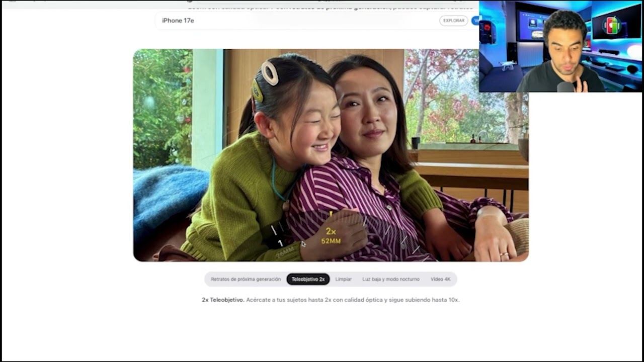
Task: Open the 'Luz baja y modo nocturno' tab
Action: click(x=391, y=279)
